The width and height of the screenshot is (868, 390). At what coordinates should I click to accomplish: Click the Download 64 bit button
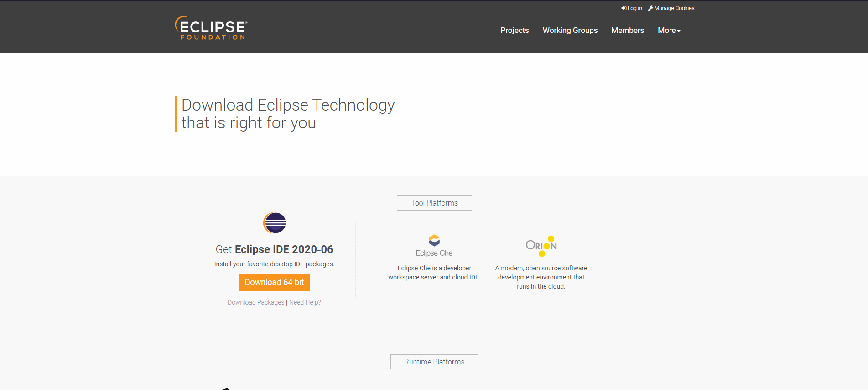click(x=274, y=282)
